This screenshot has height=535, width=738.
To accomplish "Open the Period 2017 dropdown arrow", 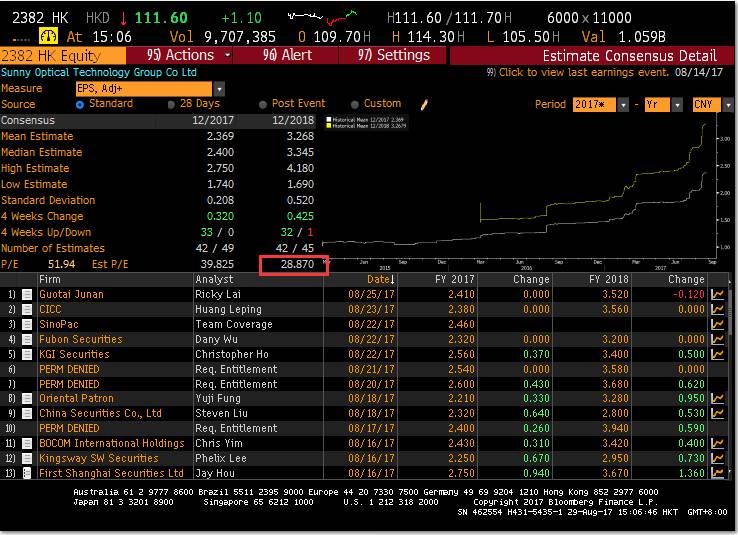I will [x=623, y=104].
